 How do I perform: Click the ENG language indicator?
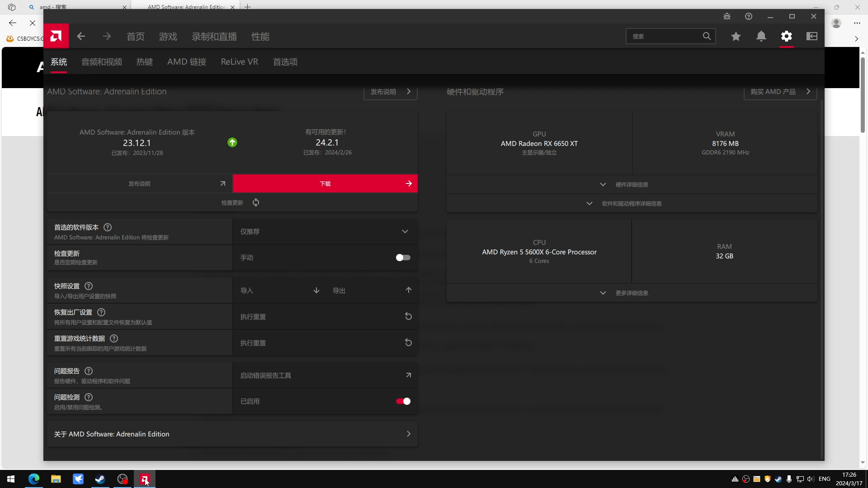pos(825,479)
